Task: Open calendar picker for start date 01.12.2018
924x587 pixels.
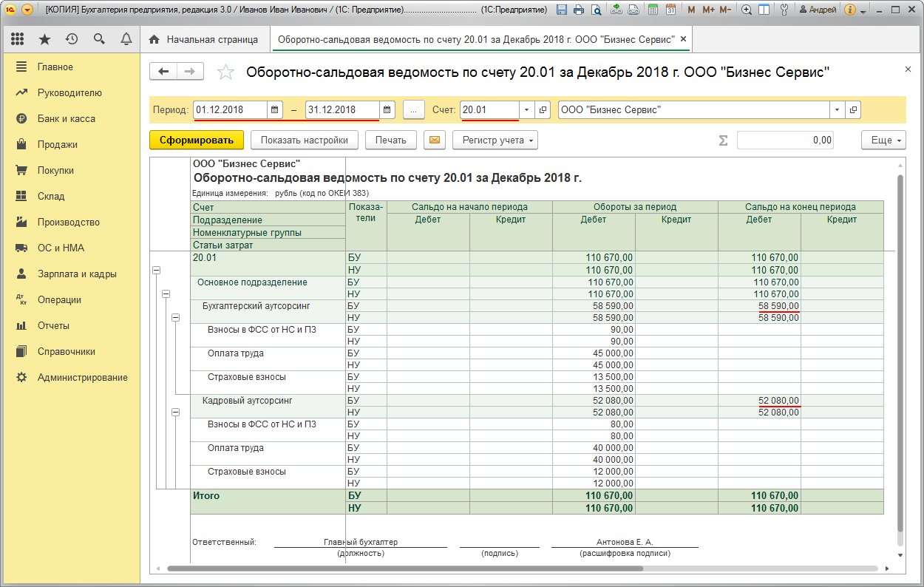Action: coord(275,110)
